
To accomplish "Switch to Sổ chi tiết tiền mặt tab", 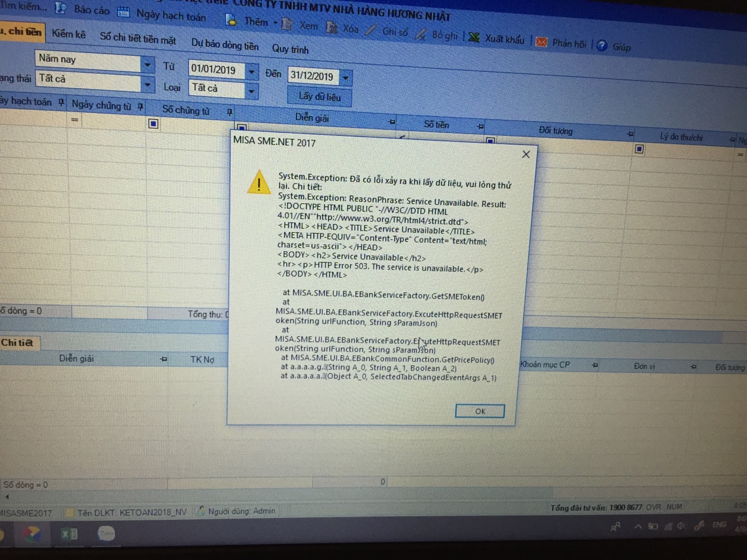I will click(x=138, y=38).
